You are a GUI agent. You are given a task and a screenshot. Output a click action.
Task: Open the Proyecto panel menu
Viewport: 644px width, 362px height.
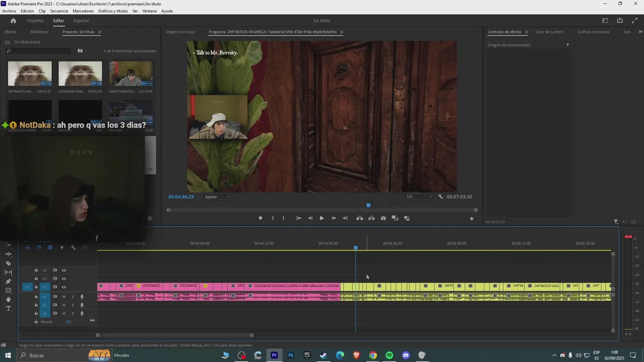click(x=99, y=32)
